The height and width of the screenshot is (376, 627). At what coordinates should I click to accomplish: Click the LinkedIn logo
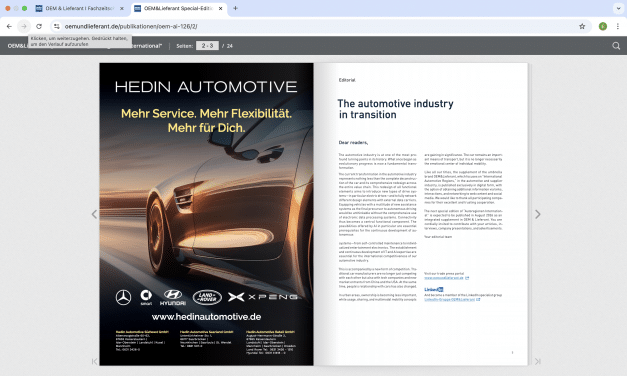[433, 289]
